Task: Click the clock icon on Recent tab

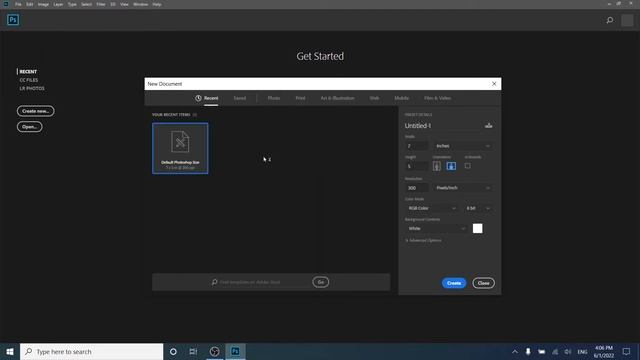Action: tap(198, 98)
